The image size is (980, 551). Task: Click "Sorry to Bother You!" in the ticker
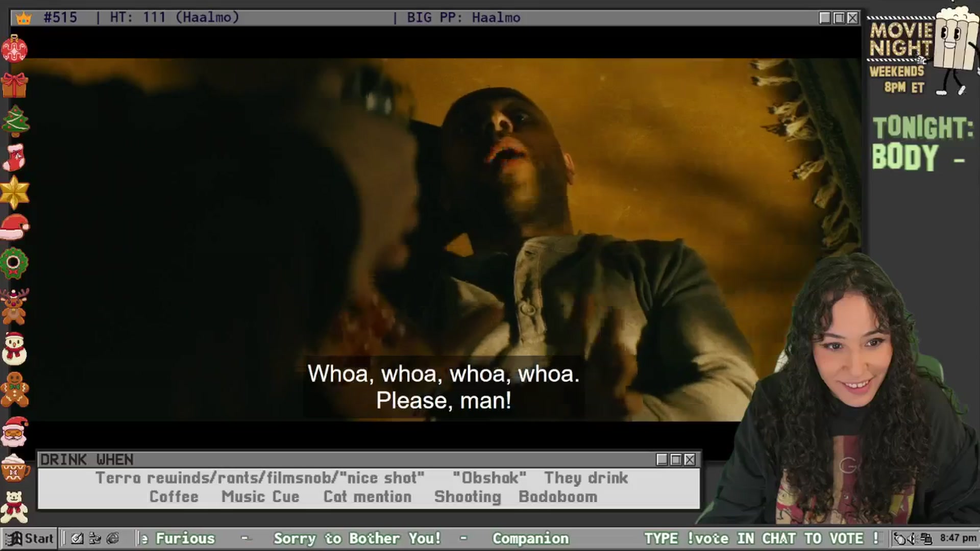point(357,538)
